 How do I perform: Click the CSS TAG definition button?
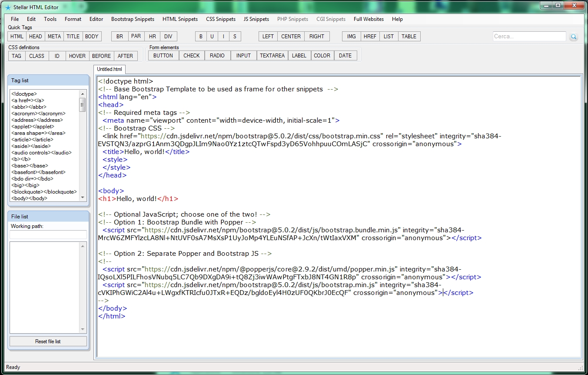(17, 56)
